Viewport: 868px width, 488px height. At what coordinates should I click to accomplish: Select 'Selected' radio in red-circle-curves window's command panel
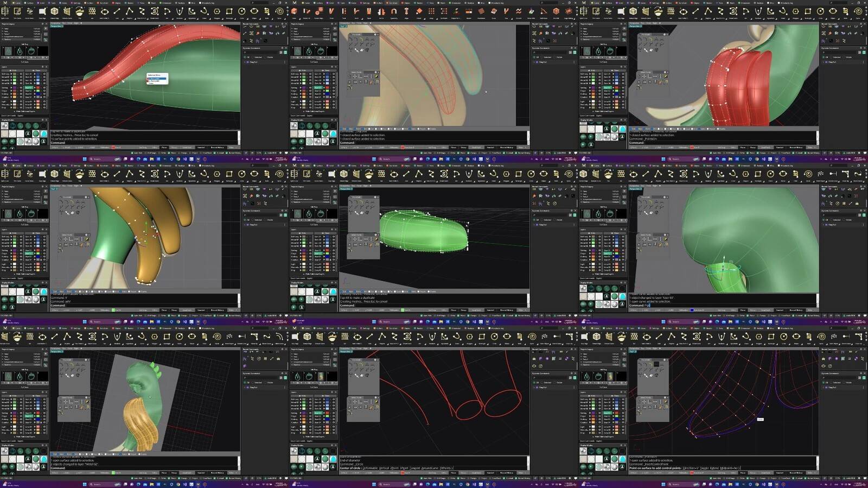point(542,382)
